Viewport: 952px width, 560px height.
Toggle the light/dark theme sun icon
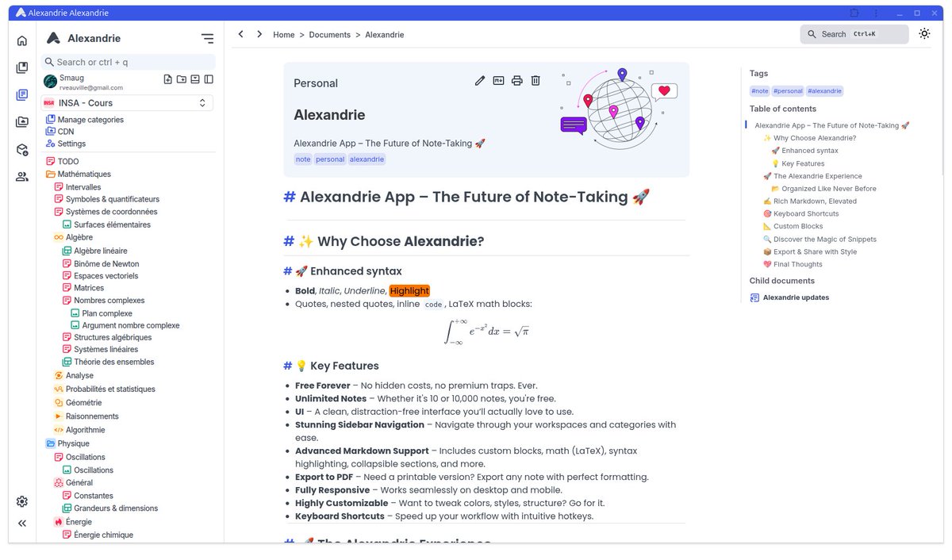coord(924,34)
